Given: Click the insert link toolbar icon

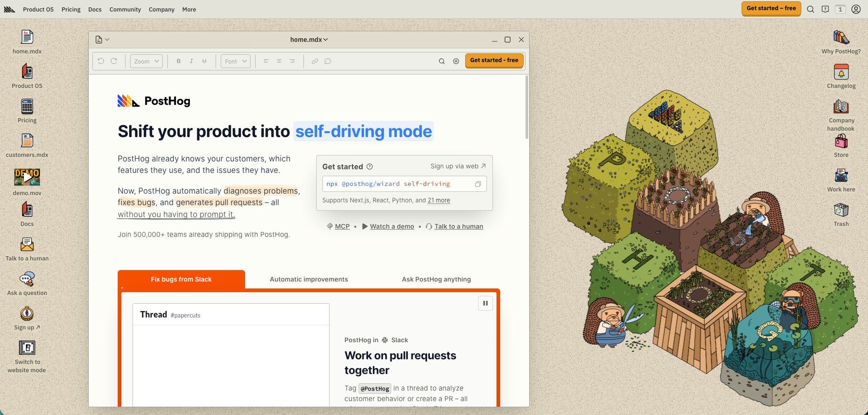Looking at the screenshot, I should point(315,61).
